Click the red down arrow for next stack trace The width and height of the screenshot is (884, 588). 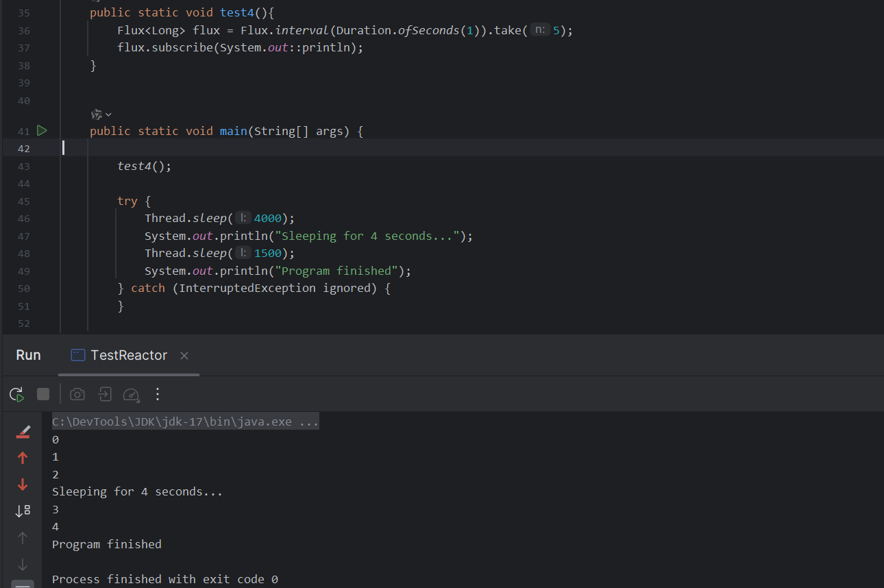click(x=23, y=485)
